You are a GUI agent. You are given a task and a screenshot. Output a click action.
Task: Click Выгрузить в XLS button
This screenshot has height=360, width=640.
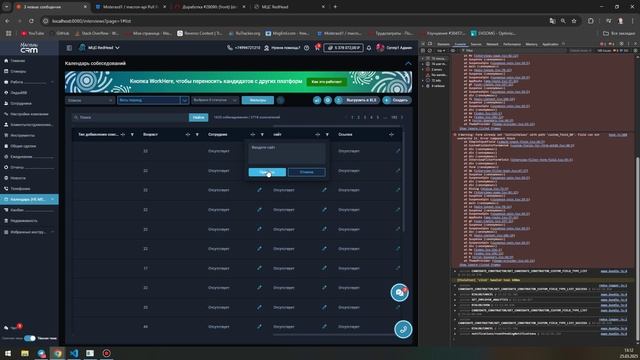(x=358, y=100)
